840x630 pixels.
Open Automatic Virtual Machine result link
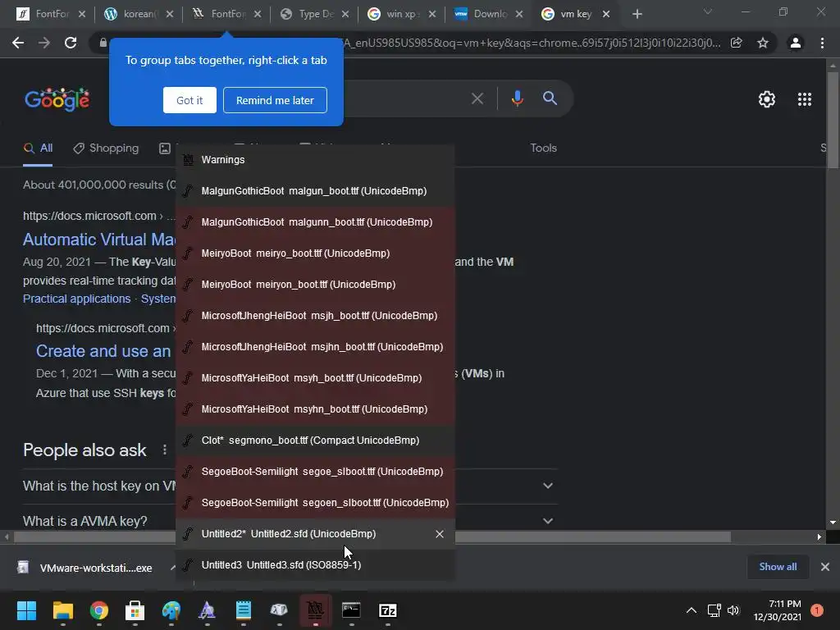[99, 240]
